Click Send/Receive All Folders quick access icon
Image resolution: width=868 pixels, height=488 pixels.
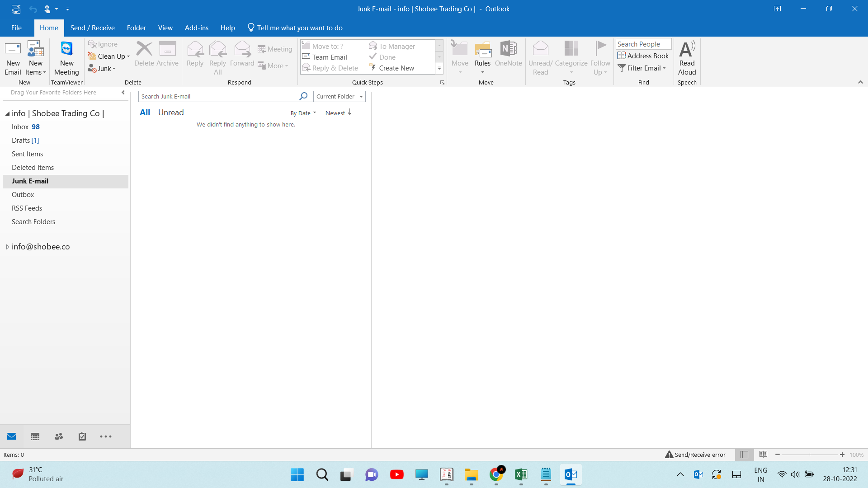pyautogui.click(x=16, y=9)
